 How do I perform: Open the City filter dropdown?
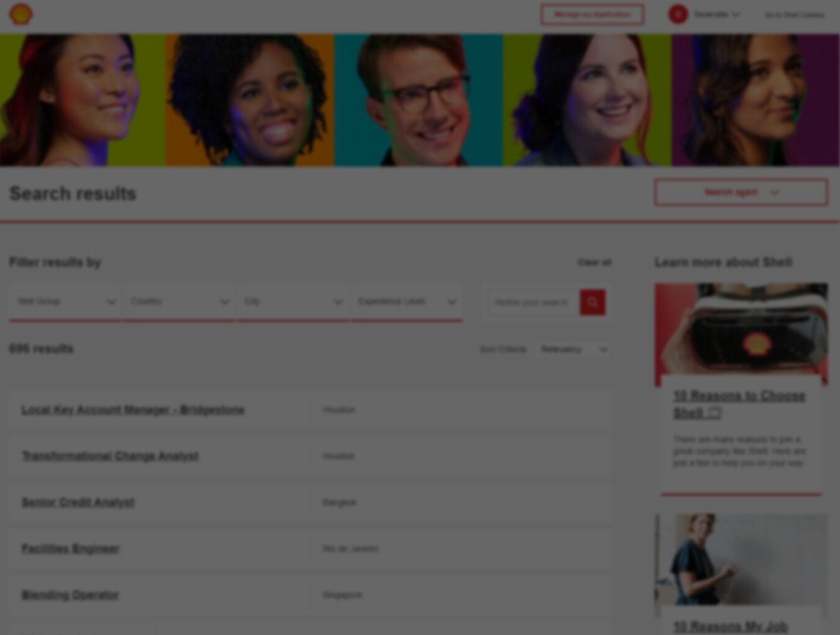[x=293, y=302]
